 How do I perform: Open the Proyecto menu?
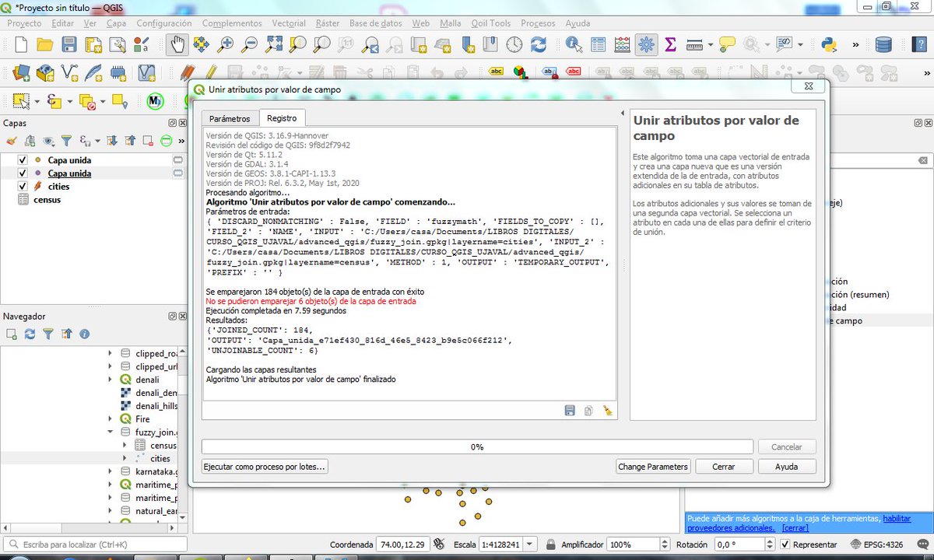pyautogui.click(x=24, y=23)
